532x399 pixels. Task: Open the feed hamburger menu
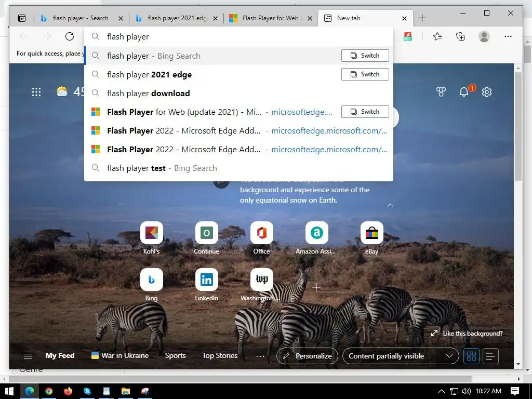28,356
